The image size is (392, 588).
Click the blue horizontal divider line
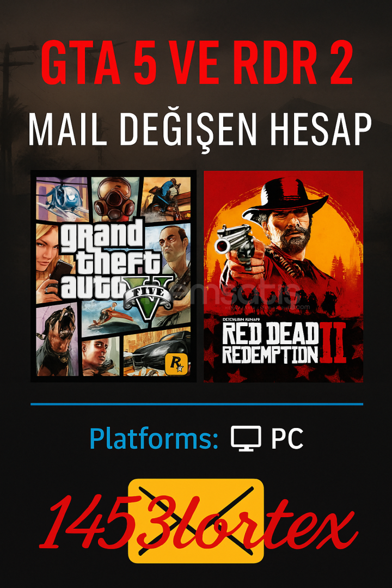click(x=197, y=404)
